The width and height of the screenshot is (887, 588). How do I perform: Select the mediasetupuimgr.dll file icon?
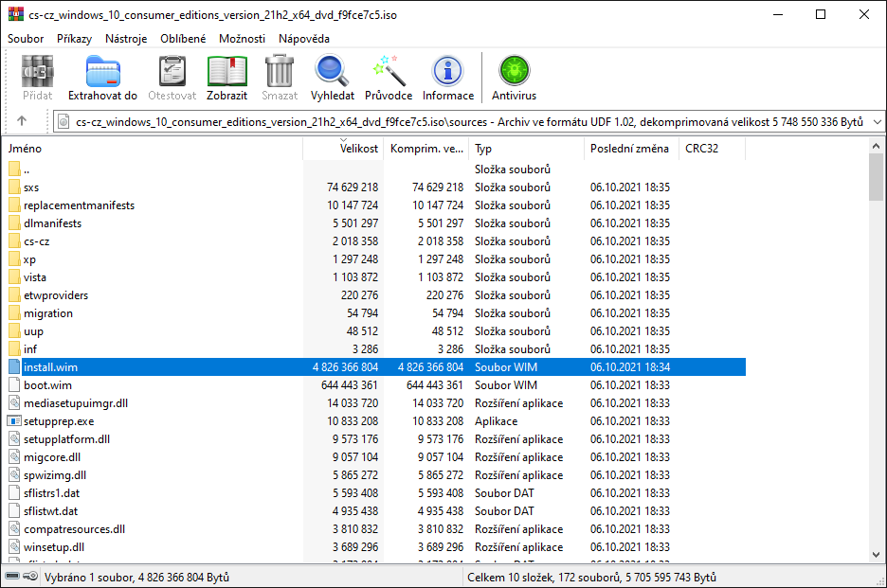point(15,403)
